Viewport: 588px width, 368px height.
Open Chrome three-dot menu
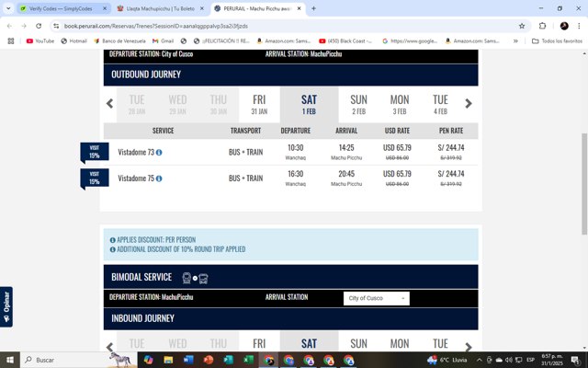pyautogui.click(x=579, y=26)
